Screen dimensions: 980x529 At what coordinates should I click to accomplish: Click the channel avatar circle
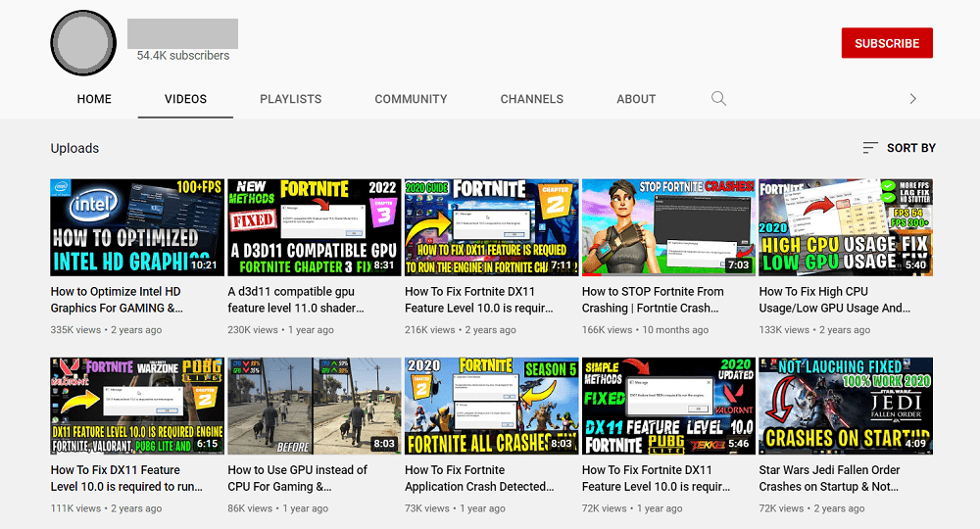(83, 43)
